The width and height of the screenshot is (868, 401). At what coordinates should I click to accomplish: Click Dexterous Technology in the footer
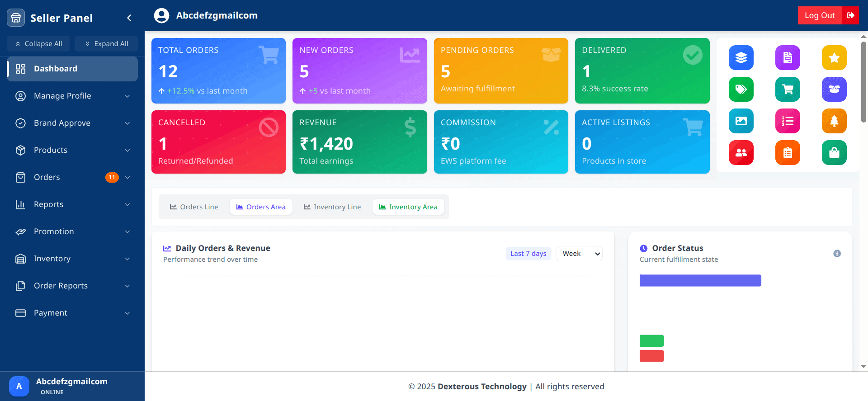pyautogui.click(x=482, y=387)
